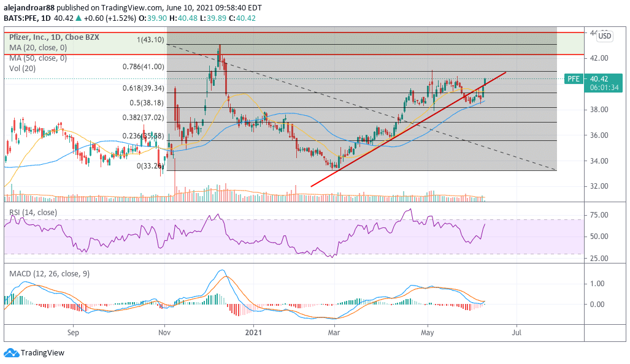Click the L:39.89 low price value
The image size is (630, 364).
(213, 18)
